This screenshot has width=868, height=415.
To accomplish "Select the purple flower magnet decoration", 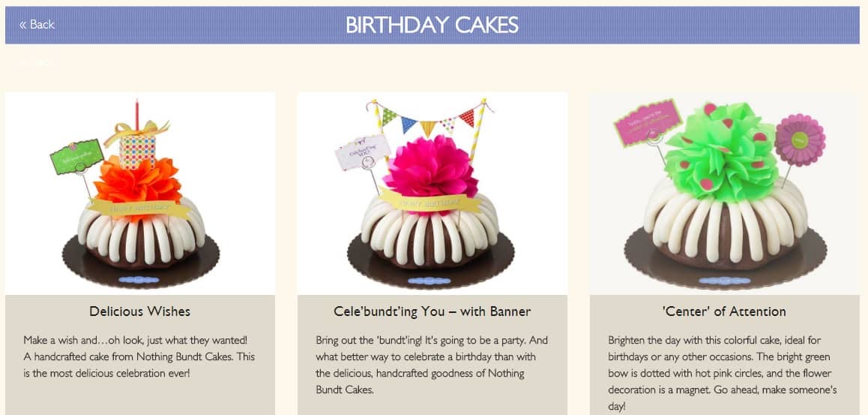I will pos(800,140).
